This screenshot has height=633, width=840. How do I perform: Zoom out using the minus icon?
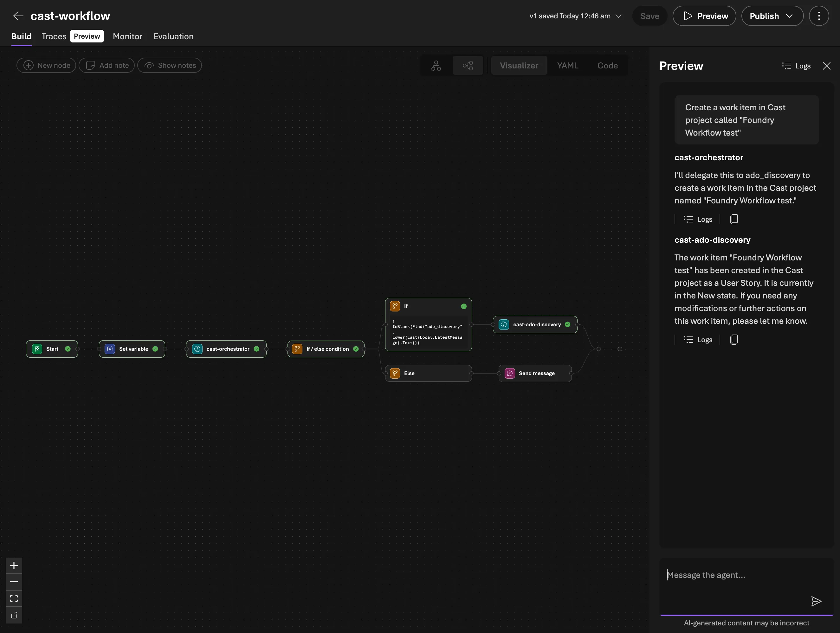coord(14,582)
